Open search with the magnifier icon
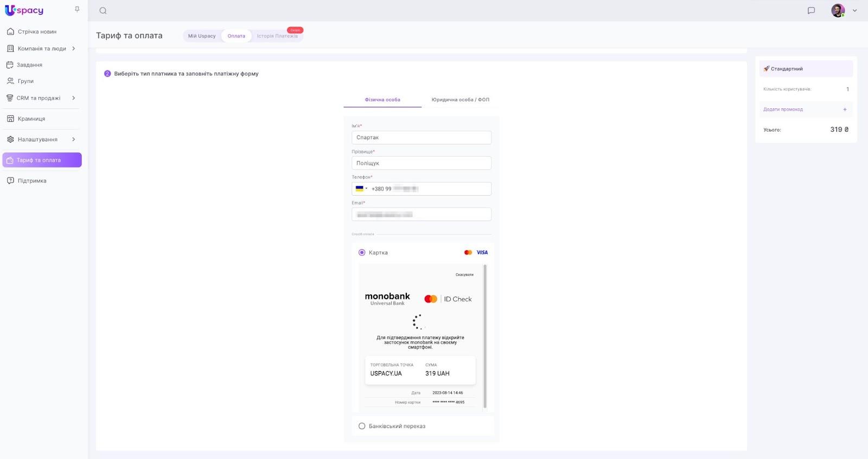The image size is (868, 459). (x=103, y=11)
